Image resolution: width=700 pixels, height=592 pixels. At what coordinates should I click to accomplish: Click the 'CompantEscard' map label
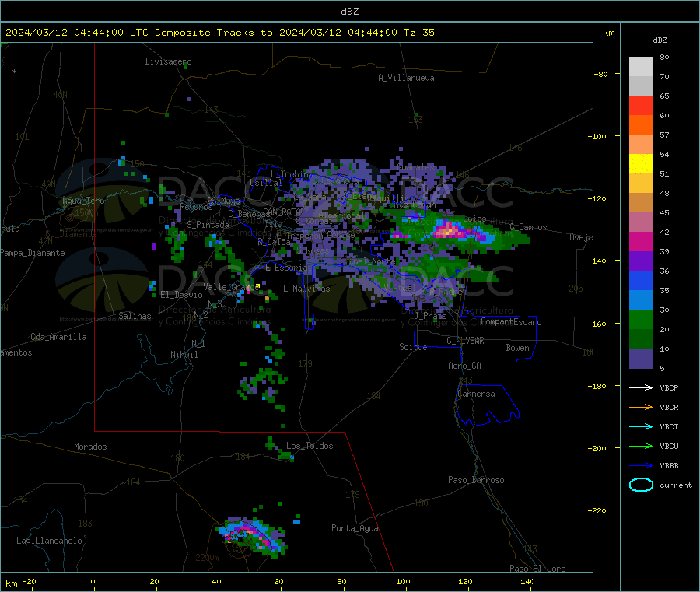coord(511,321)
